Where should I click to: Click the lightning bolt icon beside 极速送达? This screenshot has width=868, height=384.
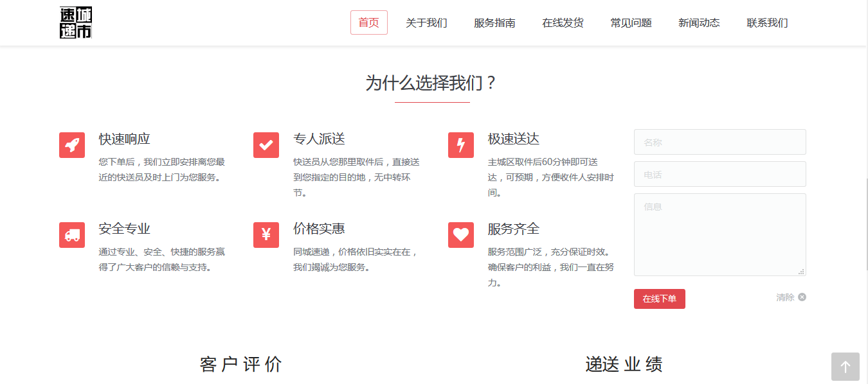(461, 145)
